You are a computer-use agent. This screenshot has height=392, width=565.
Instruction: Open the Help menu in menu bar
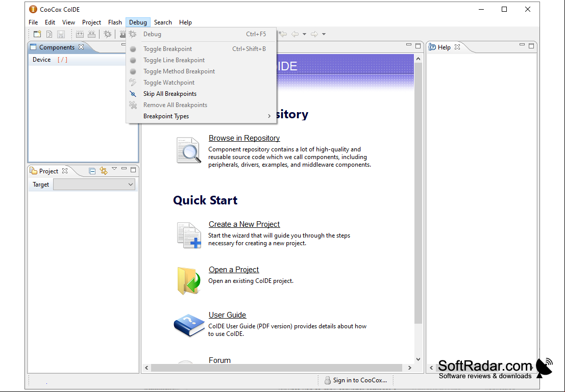coord(186,22)
